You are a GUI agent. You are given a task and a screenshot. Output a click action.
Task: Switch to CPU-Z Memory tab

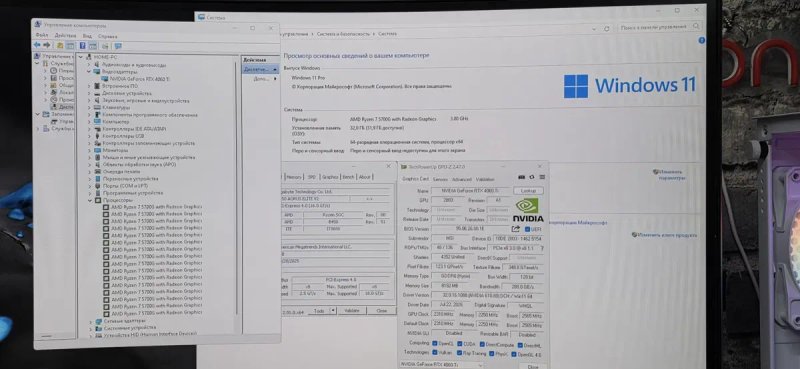point(294,177)
